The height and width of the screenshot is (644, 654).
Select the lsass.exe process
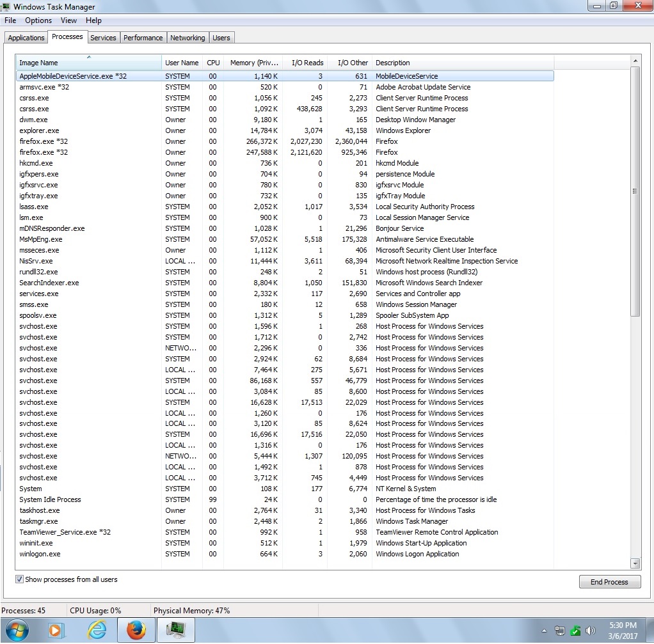[285, 207]
